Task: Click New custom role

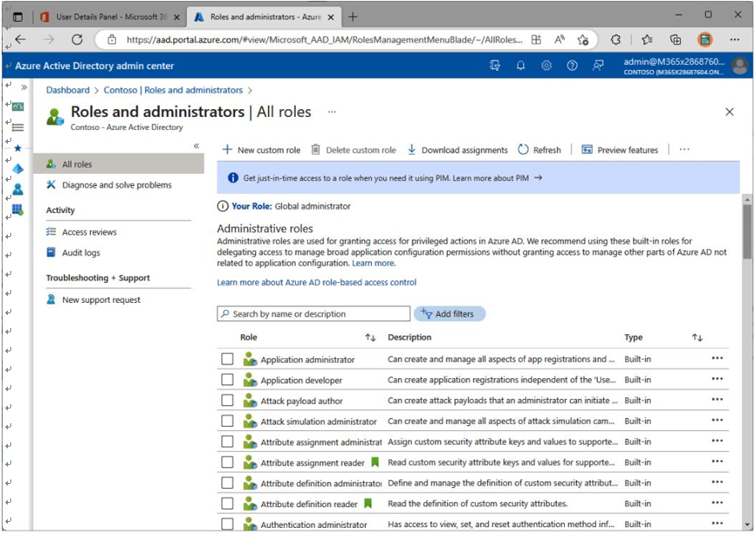Action: tap(261, 150)
